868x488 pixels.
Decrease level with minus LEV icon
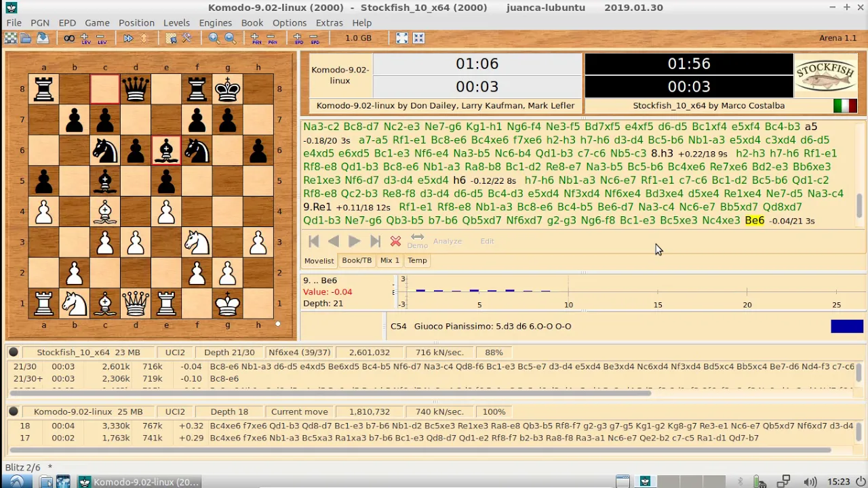(101, 39)
